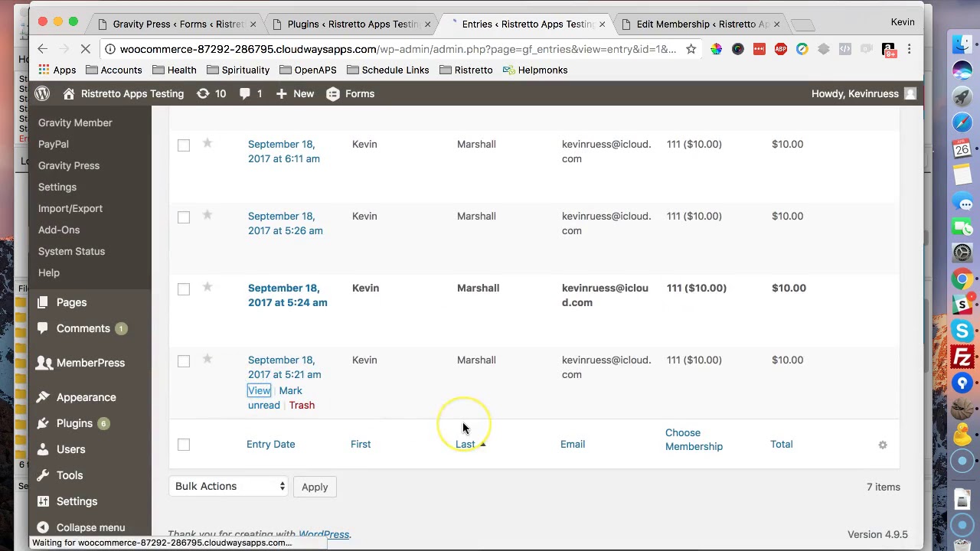
Task: Open the entries column settings gear
Action: [x=883, y=445]
